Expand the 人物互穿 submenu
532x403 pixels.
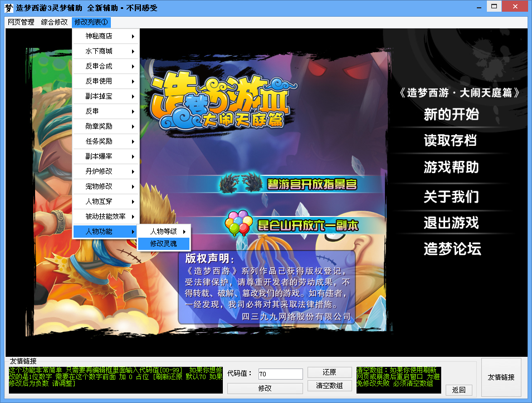106,202
